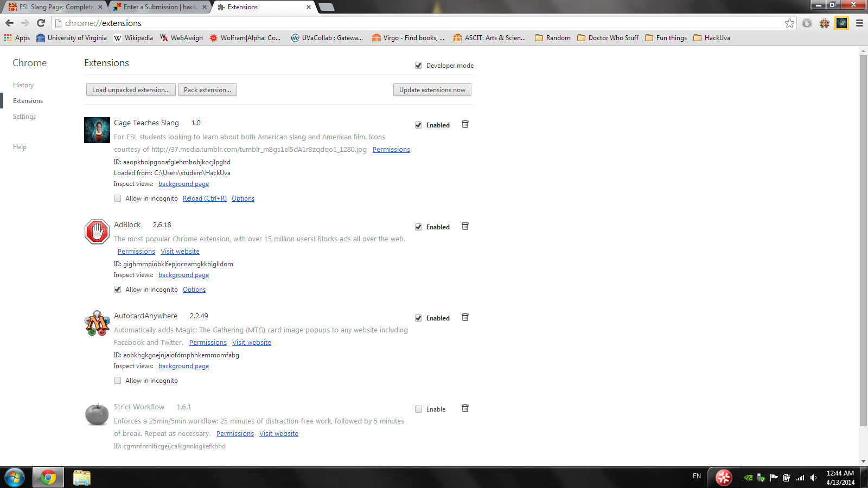This screenshot has width=868, height=488.
Task: Open the Chrome hamburger menu
Action: [859, 23]
